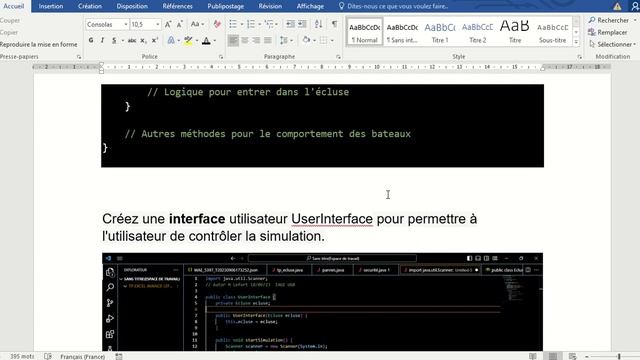Open Change Case Aa dropdown
The height and width of the screenshot is (360, 640).
coord(197,24)
